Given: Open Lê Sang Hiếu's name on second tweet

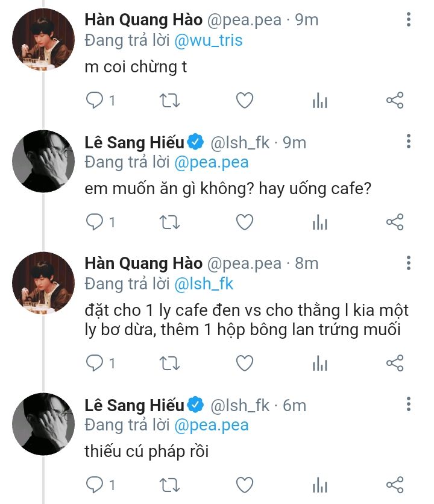Looking at the screenshot, I should pyautogui.click(x=135, y=143).
